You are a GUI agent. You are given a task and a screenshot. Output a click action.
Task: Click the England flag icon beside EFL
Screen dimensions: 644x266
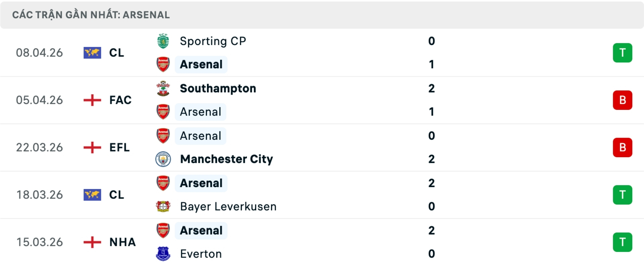click(x=92, y=147)
